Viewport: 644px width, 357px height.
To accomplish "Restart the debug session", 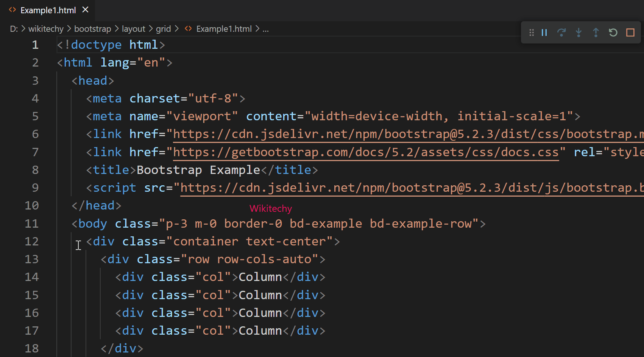I will coord(613,33).
